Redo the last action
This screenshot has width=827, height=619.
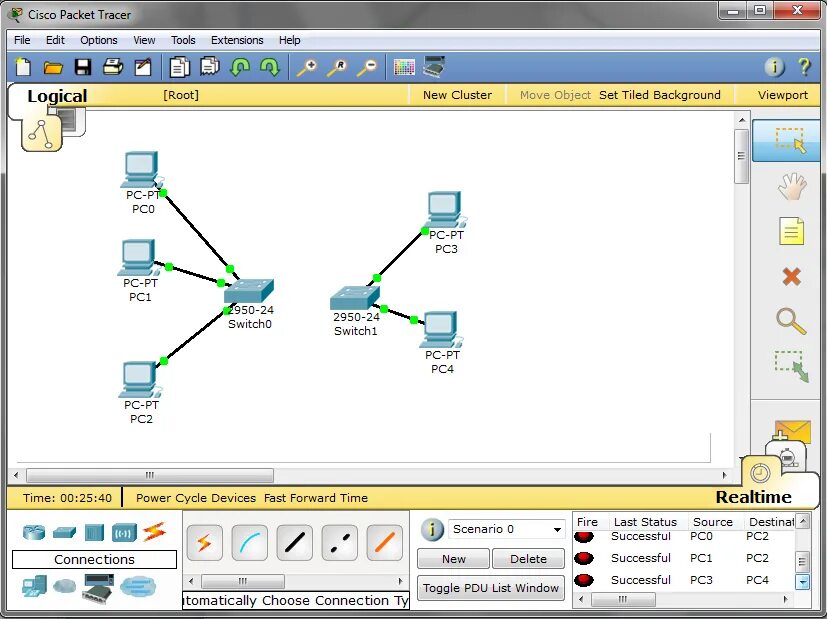270,67
